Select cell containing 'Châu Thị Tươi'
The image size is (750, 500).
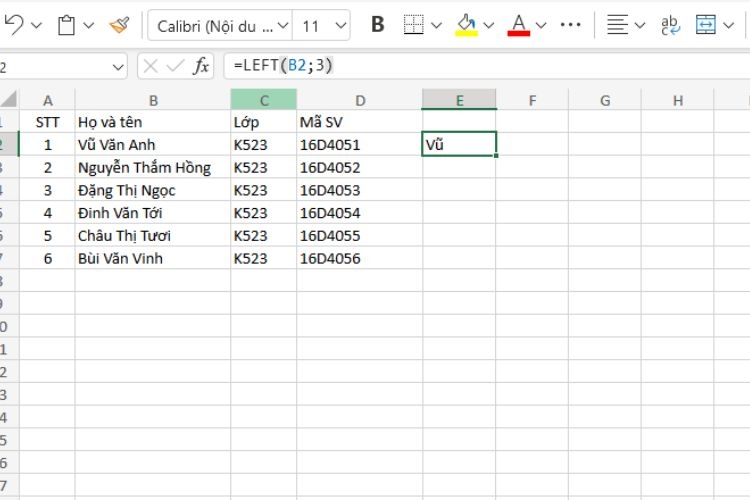click(x=153, y=235)
